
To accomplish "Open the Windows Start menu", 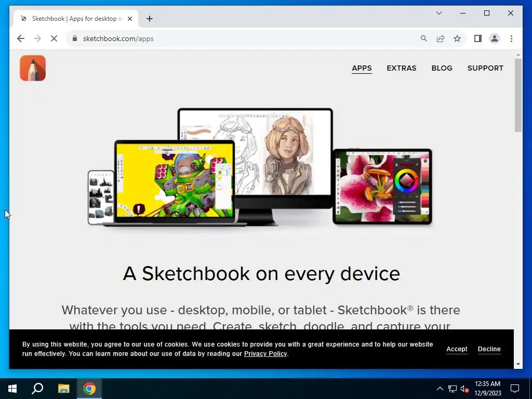I will click(x=12, y=389).
